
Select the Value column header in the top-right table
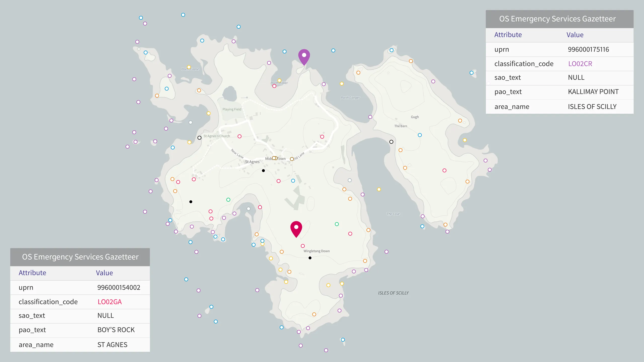(575, 35)
